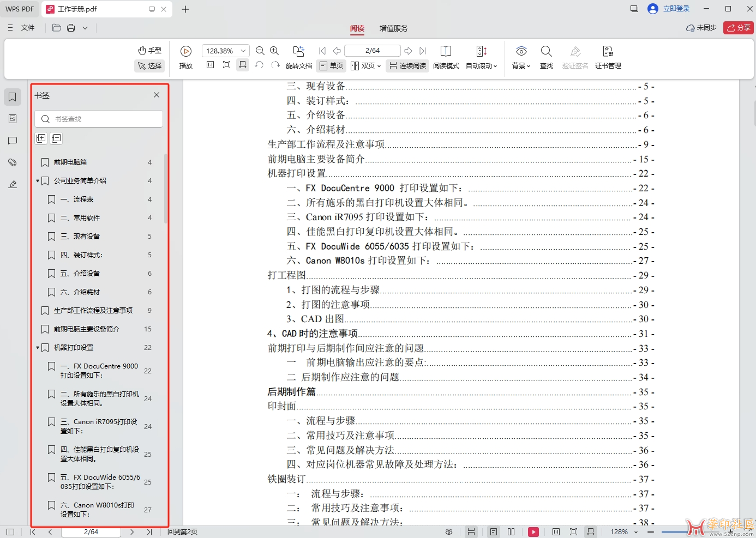Enter Reading Mode (阅读模式)
The width and height of the screenshot is (756, 538).
[x=446, y=57]
